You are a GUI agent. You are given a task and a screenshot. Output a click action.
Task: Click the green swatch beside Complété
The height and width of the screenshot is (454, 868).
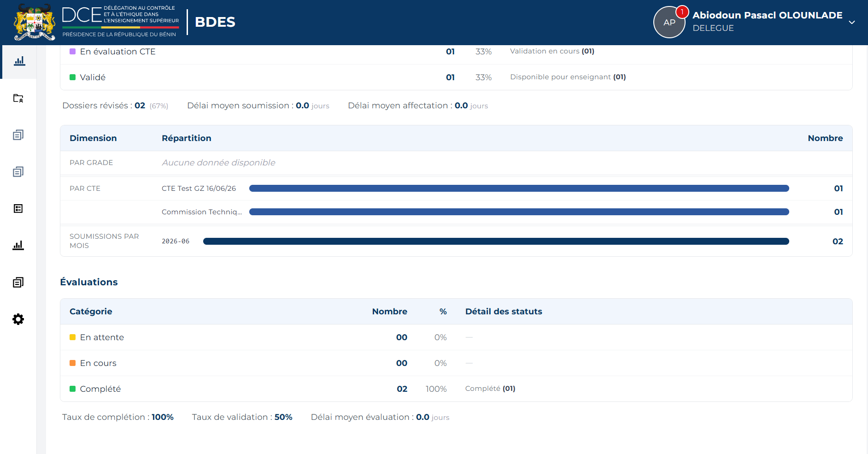click(x=72, y=389)
